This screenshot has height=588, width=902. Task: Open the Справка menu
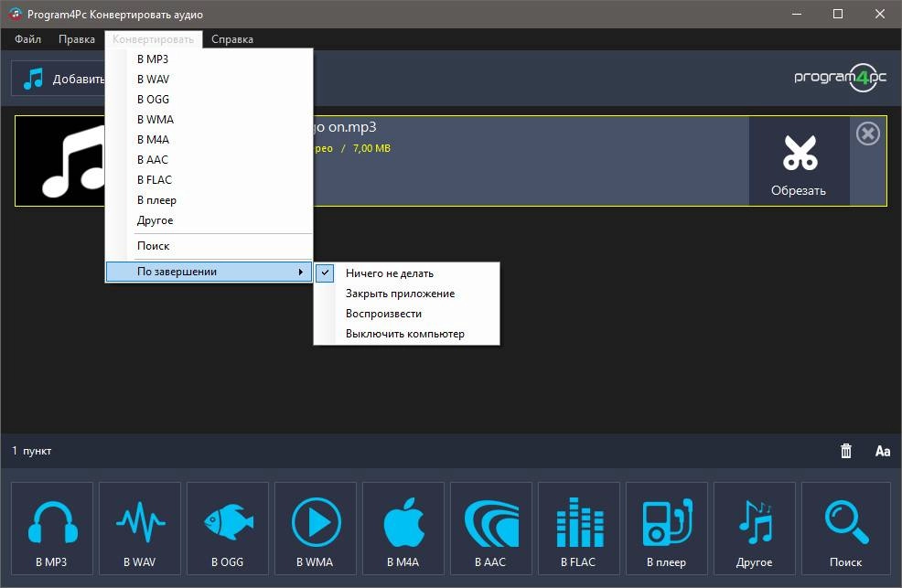tap(231, 39)
